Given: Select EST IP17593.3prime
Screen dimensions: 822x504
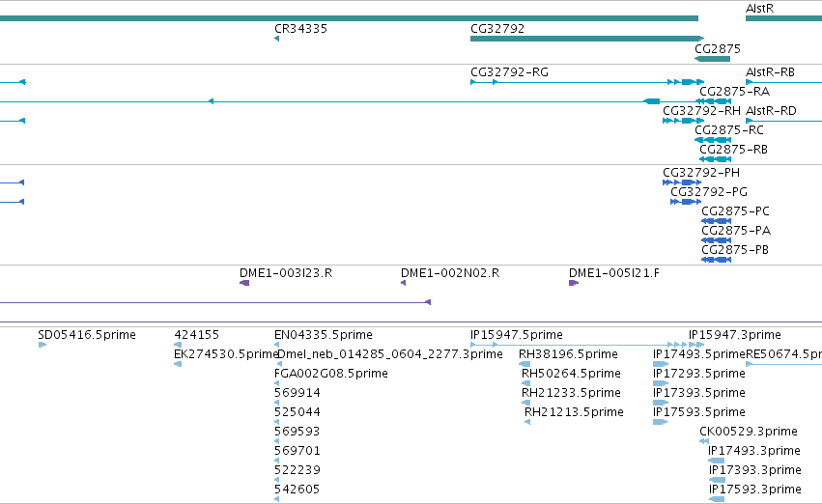Looking at the screenshot, I should pos(754,490).
